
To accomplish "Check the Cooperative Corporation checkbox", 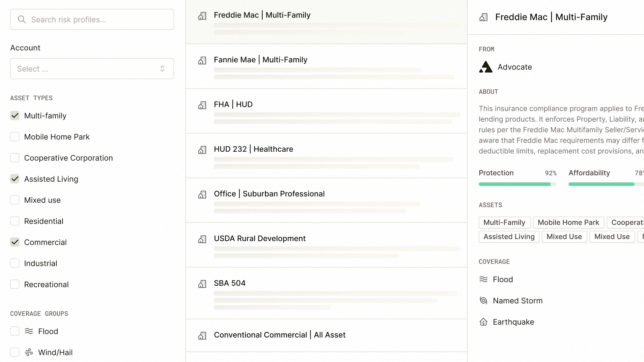I will 15,158.
